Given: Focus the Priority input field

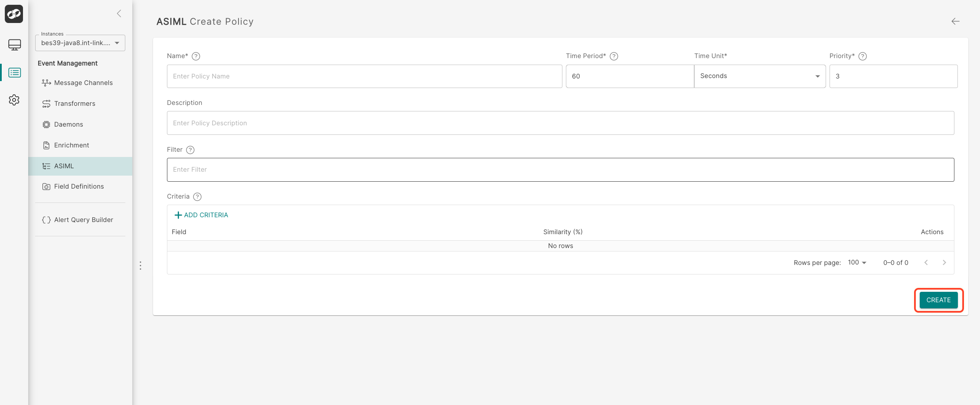Looking at the screenshot, I should coord(894,76).
